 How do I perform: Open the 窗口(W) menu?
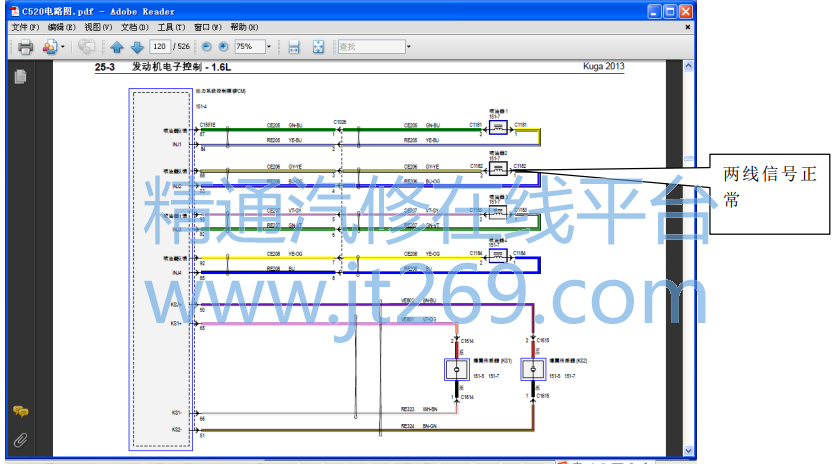click(x=207, y=27)
